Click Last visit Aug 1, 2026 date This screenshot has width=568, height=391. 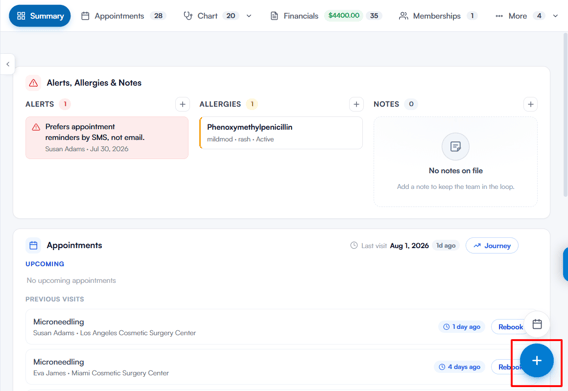point(409,246)
